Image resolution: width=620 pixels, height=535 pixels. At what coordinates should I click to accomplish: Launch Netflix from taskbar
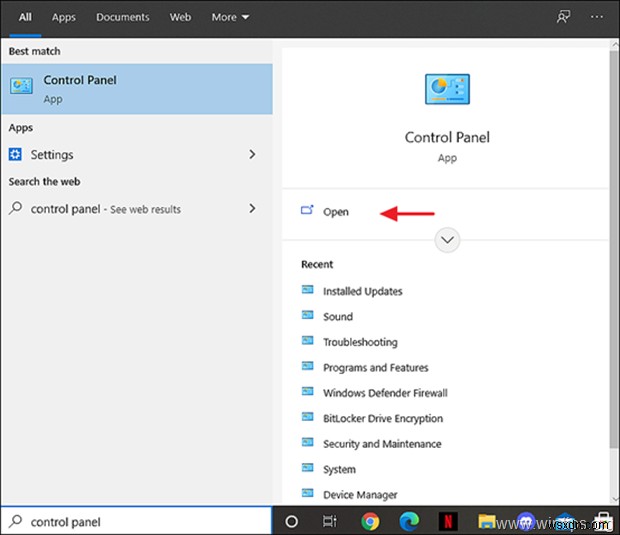(448, 521)
